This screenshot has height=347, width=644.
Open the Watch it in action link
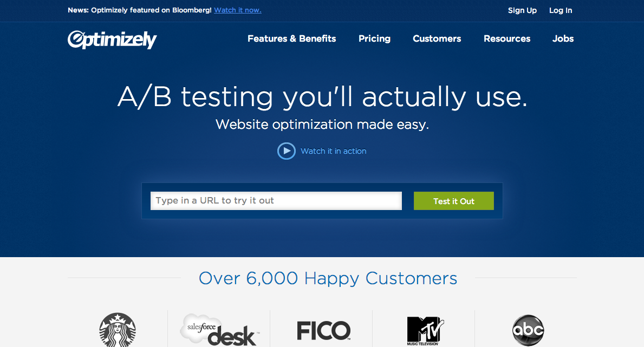tap(333, 151)
